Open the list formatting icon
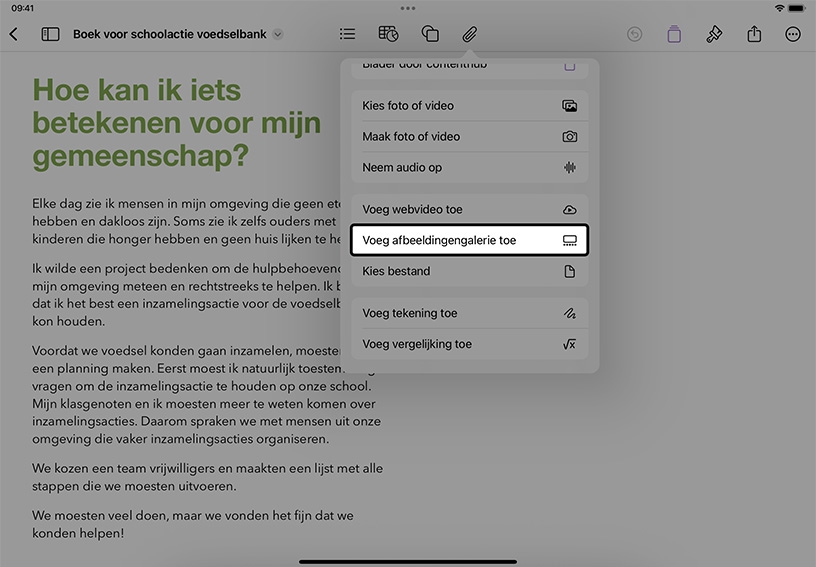This screenshot has height=567, width=816. [x=347, y=34]
